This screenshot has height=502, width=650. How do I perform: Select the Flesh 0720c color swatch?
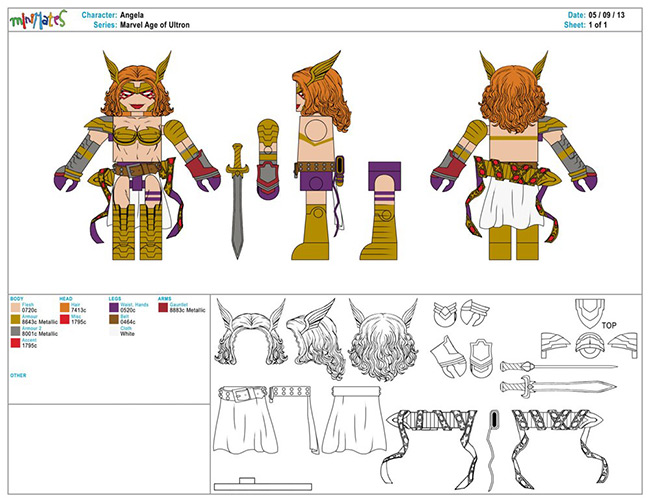(x=15, y=308)
